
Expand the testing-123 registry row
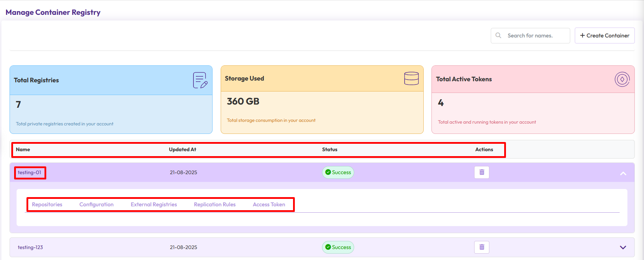click(623, 247)
